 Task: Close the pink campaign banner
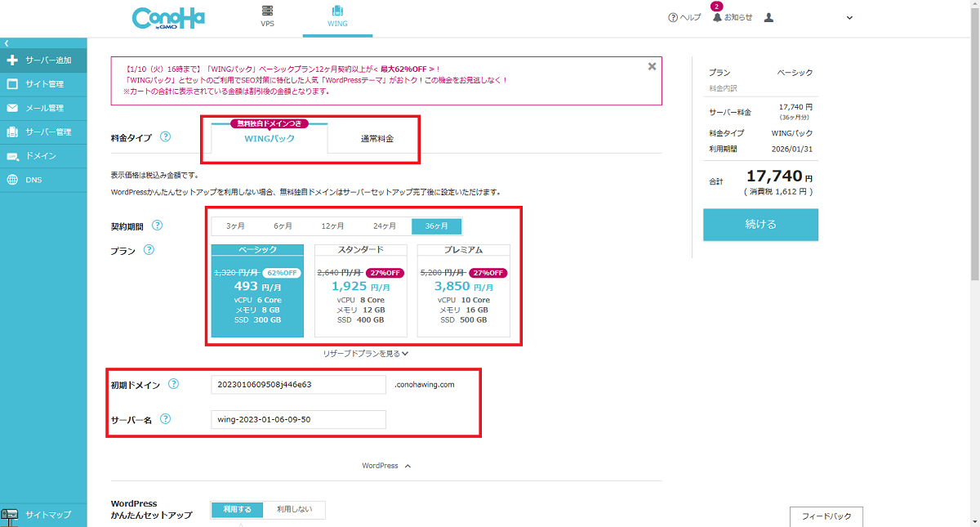tap(652, 67)
